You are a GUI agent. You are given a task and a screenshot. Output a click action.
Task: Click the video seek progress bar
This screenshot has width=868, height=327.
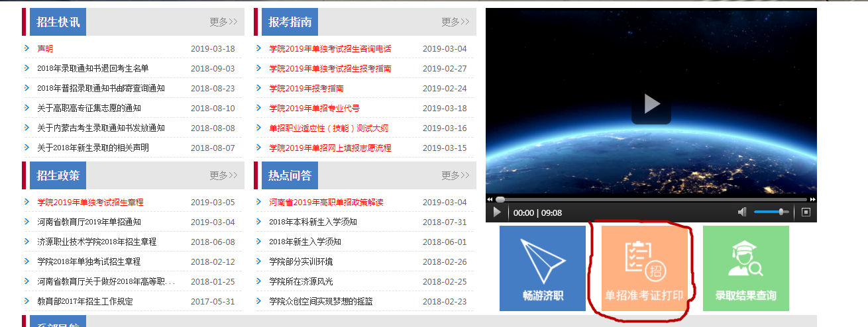651,199
